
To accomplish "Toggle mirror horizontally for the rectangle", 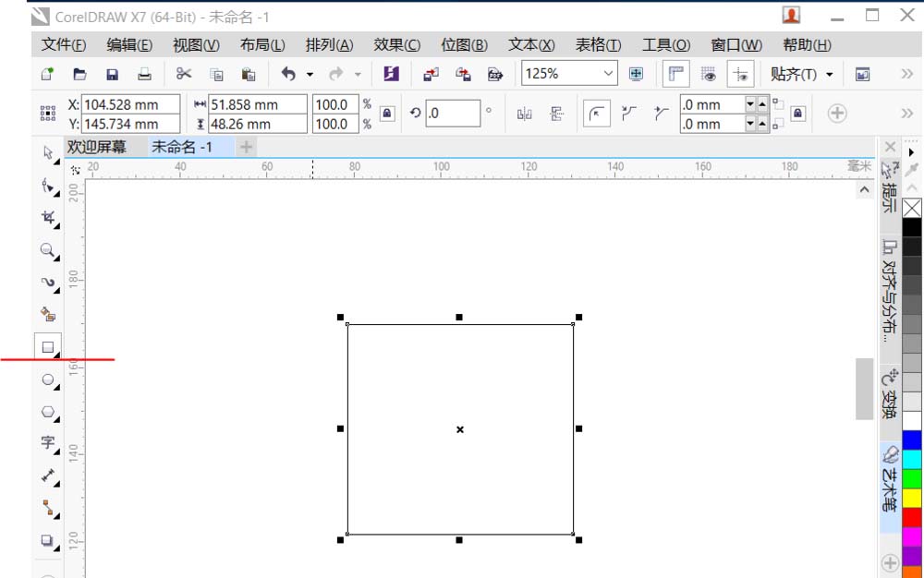I will coord(524,113).
